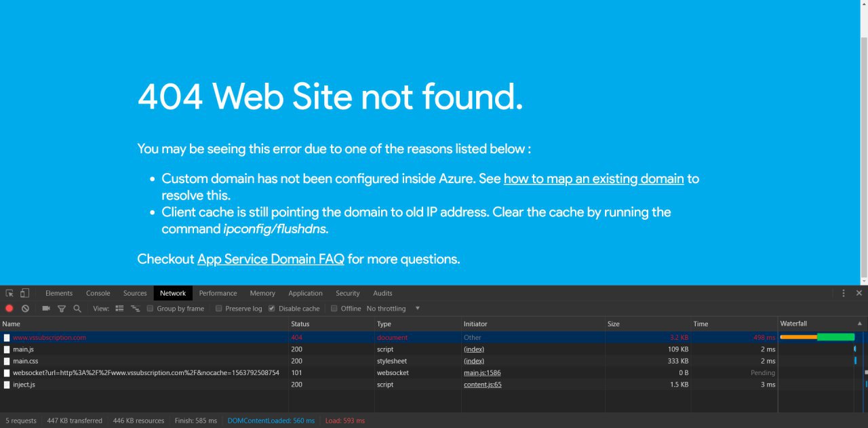Stop recording network log with red button

9,309
